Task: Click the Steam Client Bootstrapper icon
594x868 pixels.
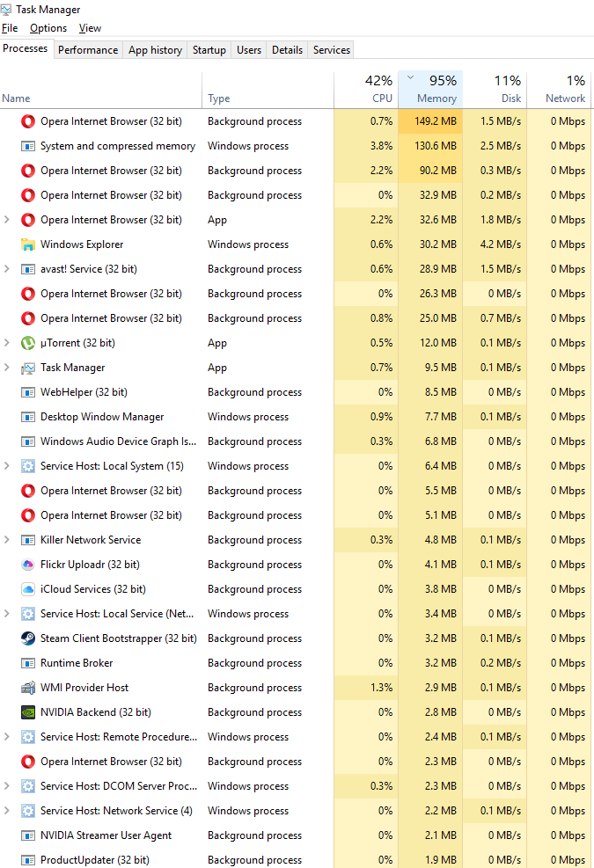Action: [27, 638]
